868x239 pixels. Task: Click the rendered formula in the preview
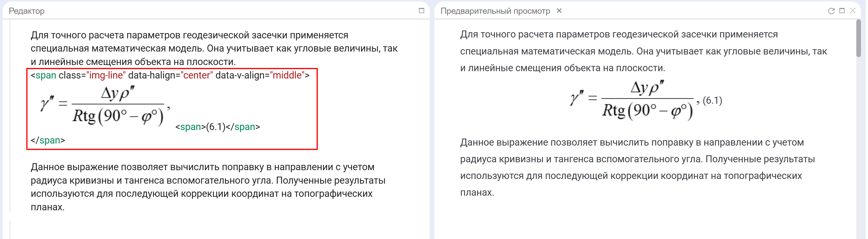click(x=635, y=100)
